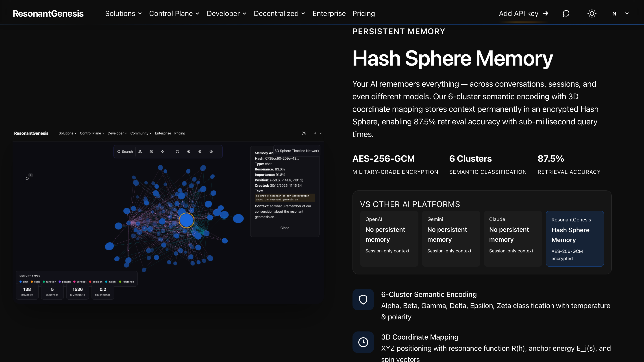Select the insight color dot in memory types legend
The image size is (644, 362).
pyautogui.click(x=106, y=282)
